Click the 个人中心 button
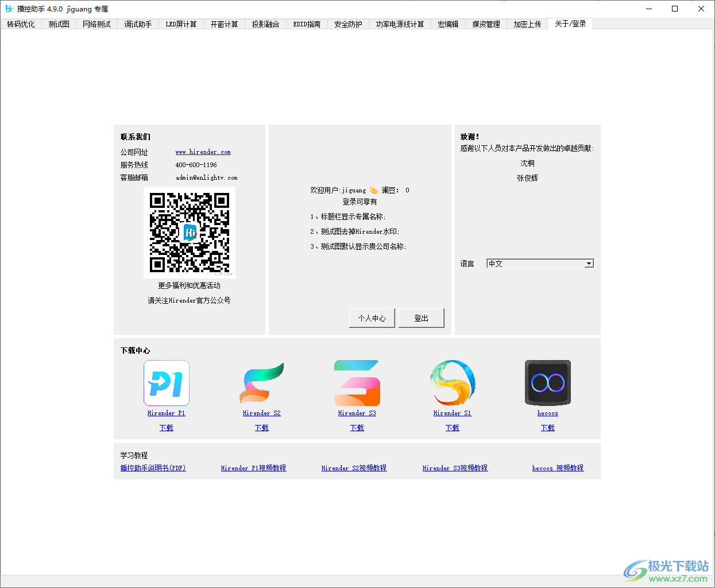Image resolution: width=715 pixels, height=588 pixels. point(372,318)
